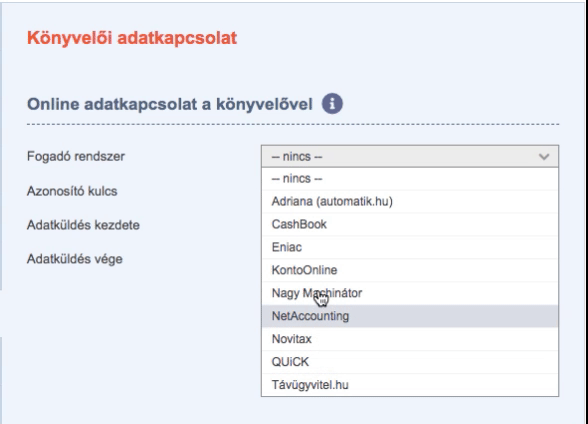Pick the QUiCK accounting system

click(410, 362)
